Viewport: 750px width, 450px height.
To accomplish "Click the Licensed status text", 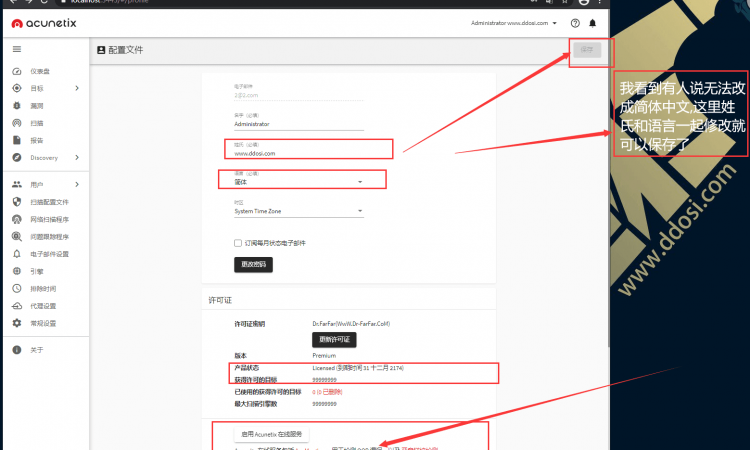I will tap(358, 368).
